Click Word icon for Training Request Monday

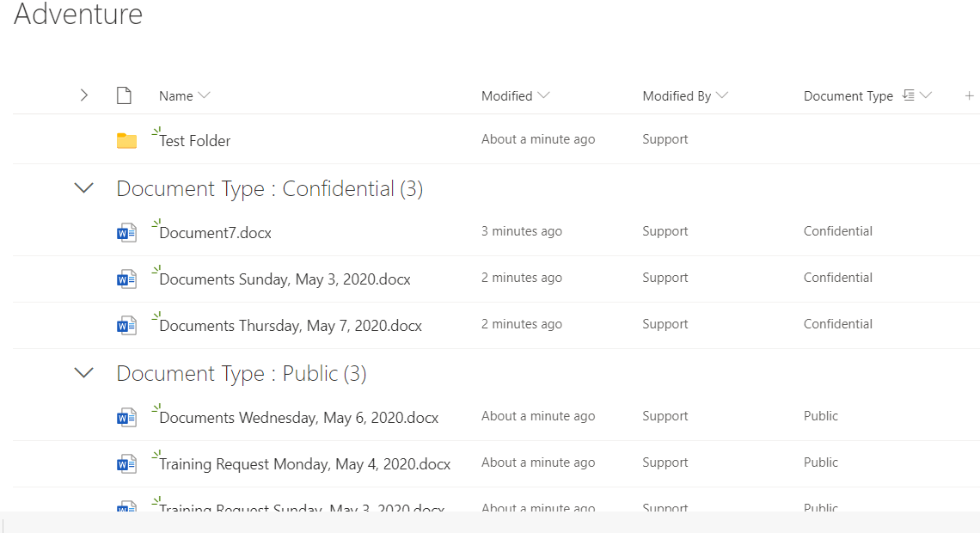(127, 464)
